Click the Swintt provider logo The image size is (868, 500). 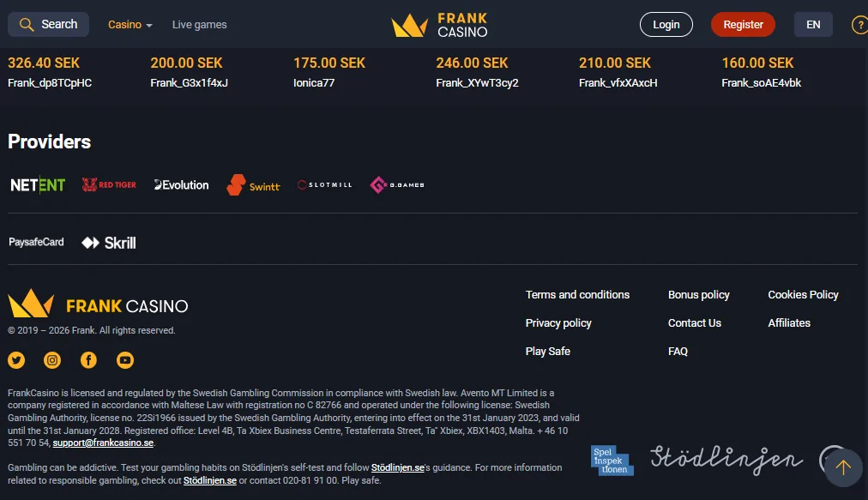click(253, 185)
